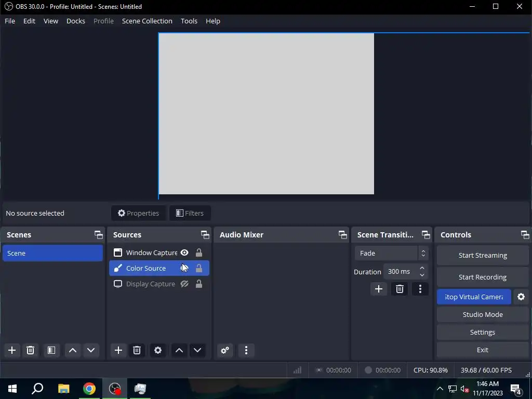This screenshot has width=532, height=399.
Task: Click the Filters button
Action: 190,213
